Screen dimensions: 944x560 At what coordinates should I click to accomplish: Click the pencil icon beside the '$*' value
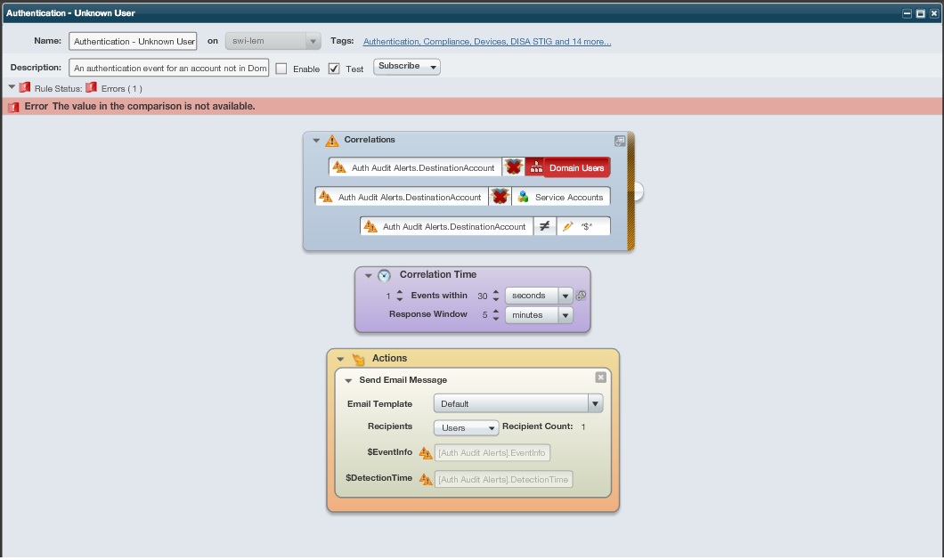pos(567,226)
